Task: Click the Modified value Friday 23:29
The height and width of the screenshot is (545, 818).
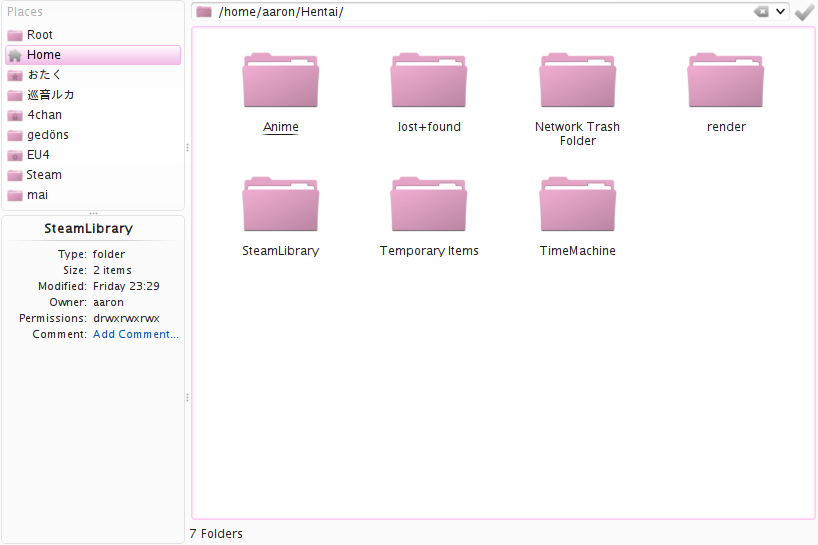Action: coord(126,286)
